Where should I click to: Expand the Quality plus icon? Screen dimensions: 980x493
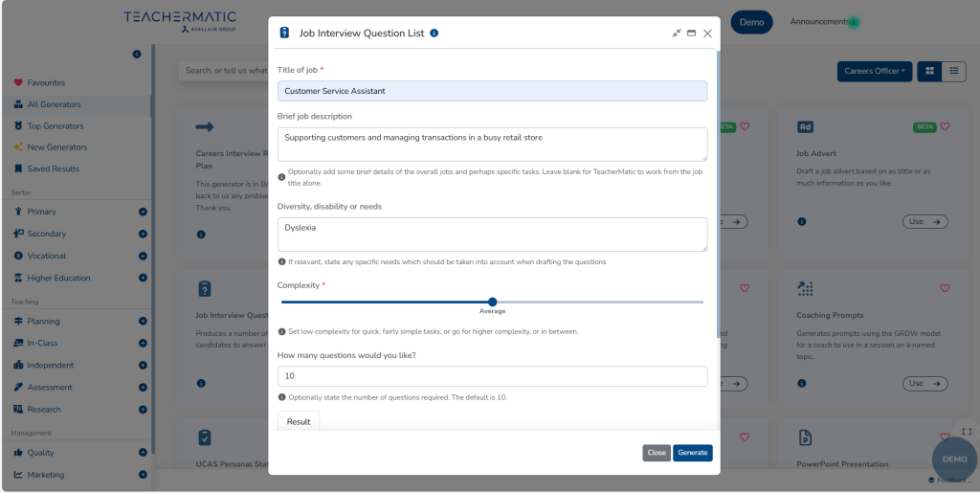point(143,453)
